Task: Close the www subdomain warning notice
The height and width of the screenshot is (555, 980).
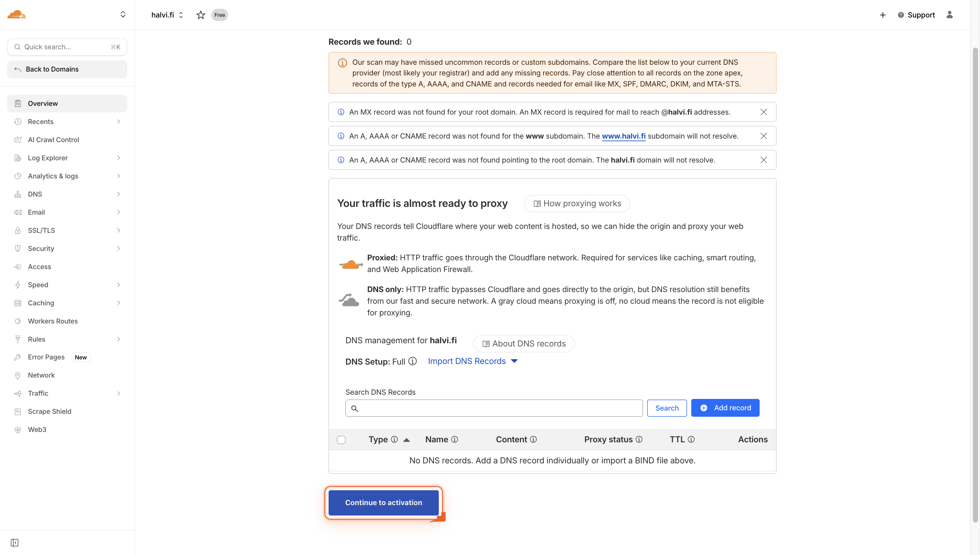Action: [x=763, y=136]
